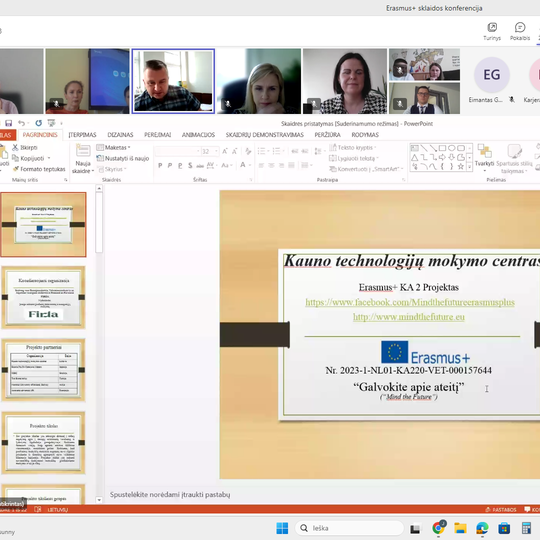540x540 pixels.
Task: Select the triangle shape in gallery
Action: point(415,157)
